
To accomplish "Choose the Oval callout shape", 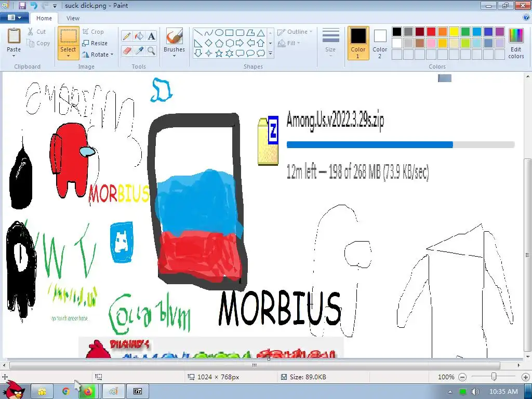I will click(250, 54).
